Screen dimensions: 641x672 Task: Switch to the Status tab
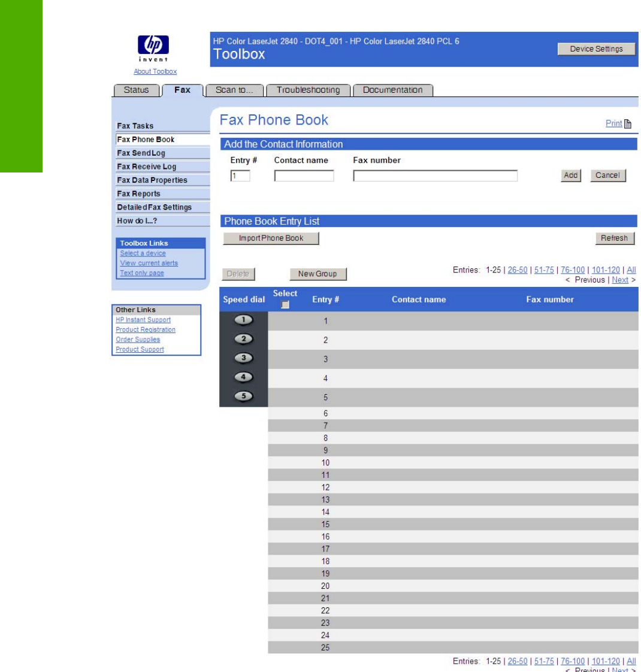[x=137, y=90]
